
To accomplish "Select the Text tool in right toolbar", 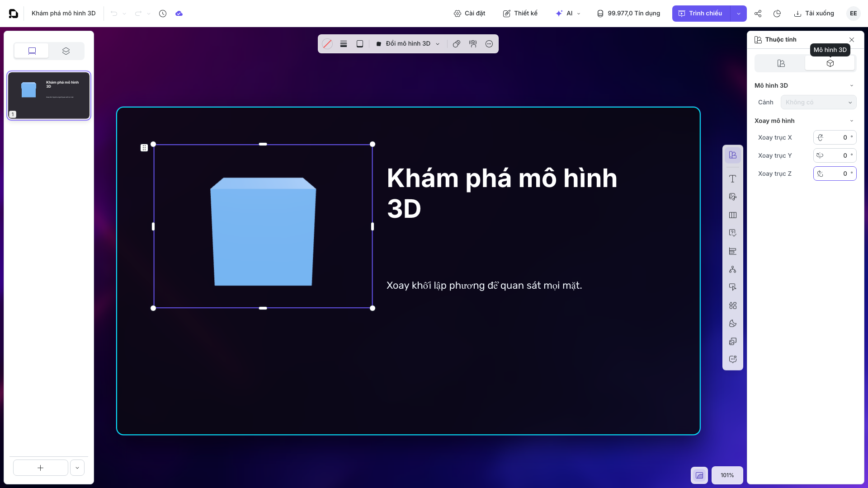I will 733,179.
